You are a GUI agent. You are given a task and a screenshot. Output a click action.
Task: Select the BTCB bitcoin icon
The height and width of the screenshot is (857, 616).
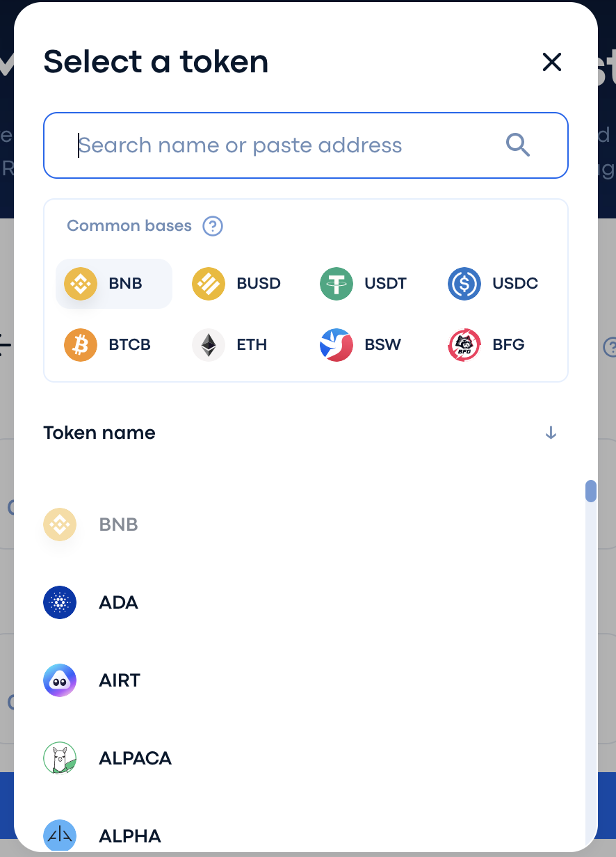tap(81, 345)
